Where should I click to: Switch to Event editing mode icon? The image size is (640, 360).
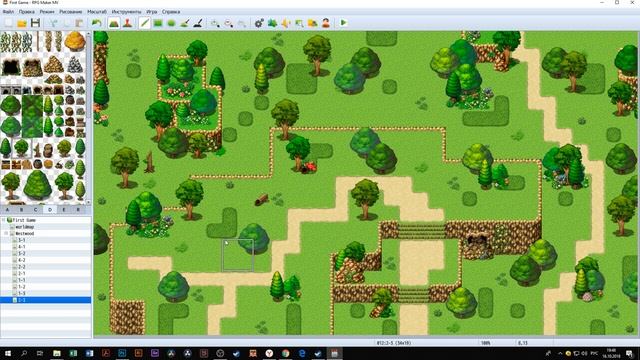(127, 23)
